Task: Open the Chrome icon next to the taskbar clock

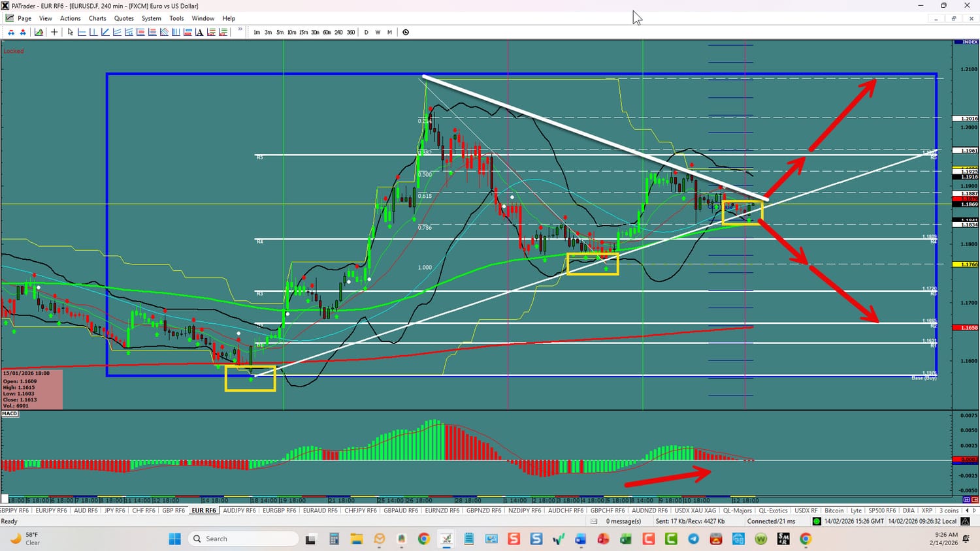Action: click(x=806, y=539)
